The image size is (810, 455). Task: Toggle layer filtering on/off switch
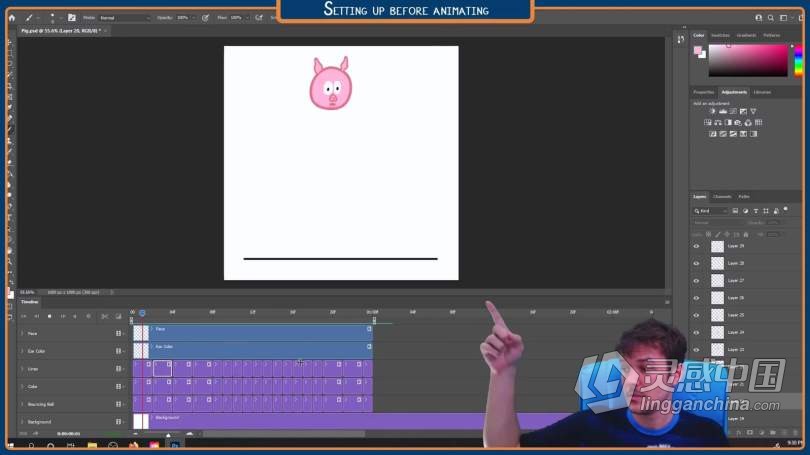786,209
